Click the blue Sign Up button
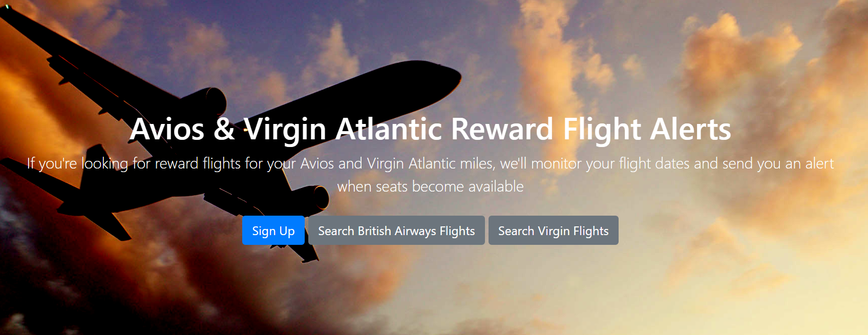Screen dimensions: 868x335 pos(273,231)
